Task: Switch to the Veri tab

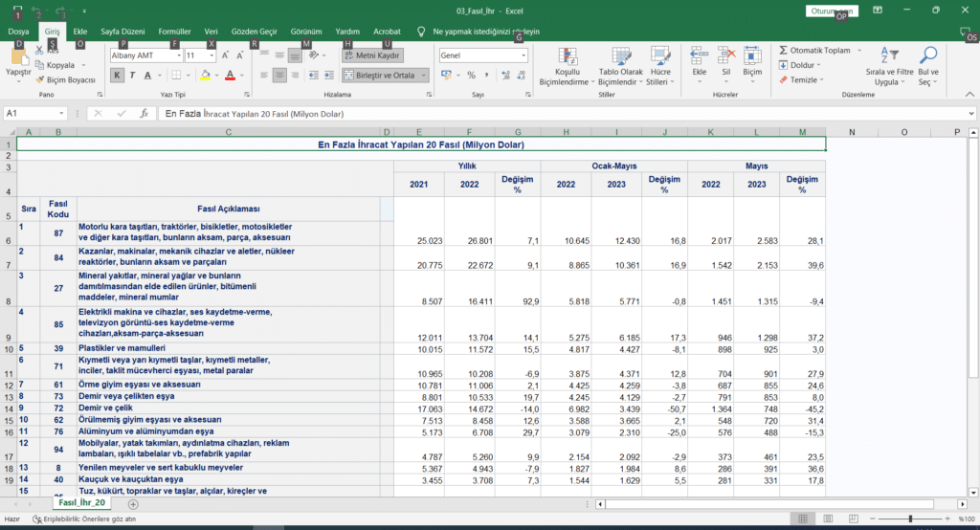Action: click(212, 32)
